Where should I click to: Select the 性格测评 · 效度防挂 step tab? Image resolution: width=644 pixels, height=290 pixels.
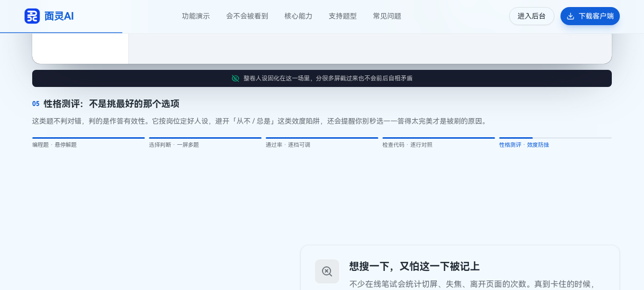pos(555,143)
